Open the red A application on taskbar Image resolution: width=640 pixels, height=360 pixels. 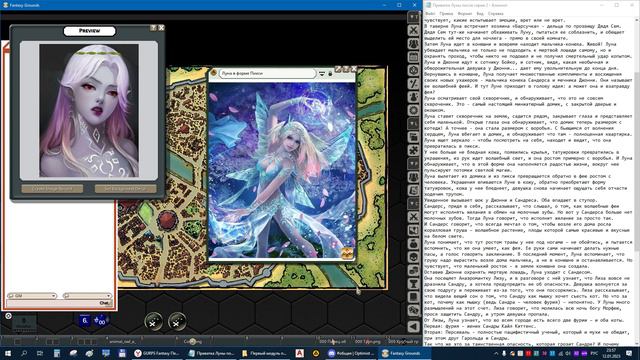[x=299, y=353]
